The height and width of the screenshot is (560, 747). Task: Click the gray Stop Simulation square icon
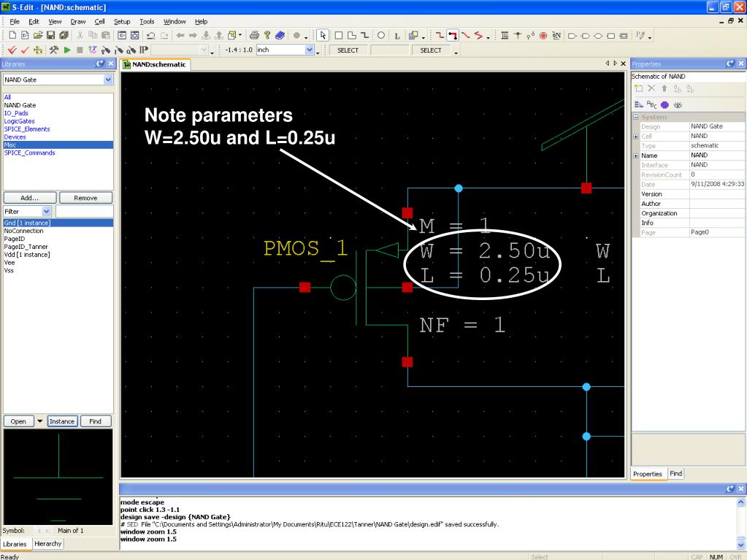coord(80,50)
